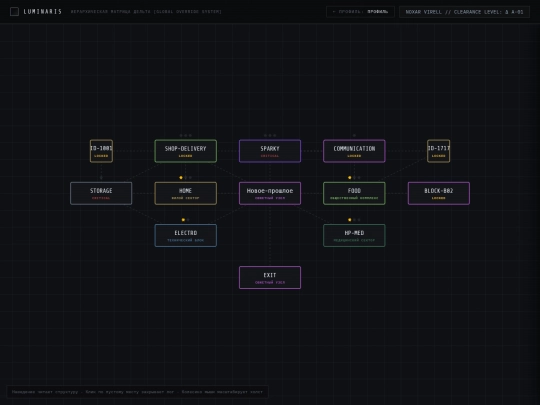Select the SPARKY critical node
The height and width of the screenshot is (405, 540).
point(270,151)
